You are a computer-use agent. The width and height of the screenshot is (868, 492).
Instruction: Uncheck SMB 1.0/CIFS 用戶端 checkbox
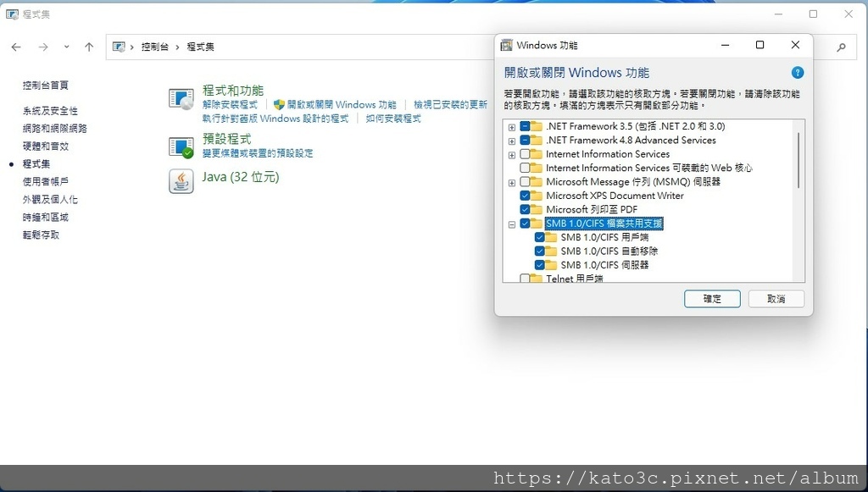tap(539, 237)
